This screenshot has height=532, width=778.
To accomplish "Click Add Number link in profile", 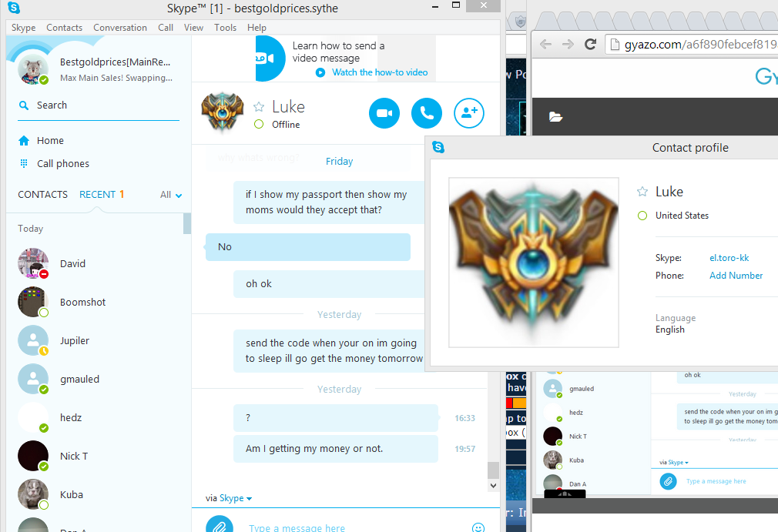I will [736, 276].
